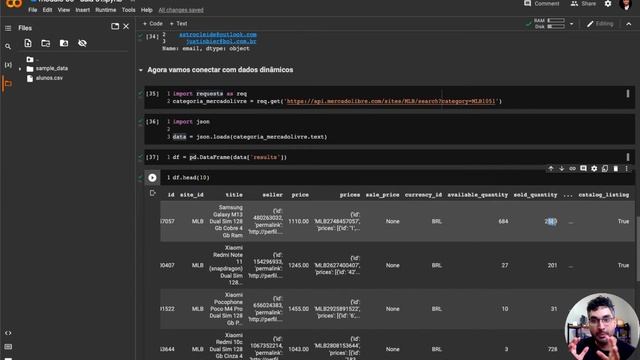Open the command palette sidebar icon

pos(8,347)
